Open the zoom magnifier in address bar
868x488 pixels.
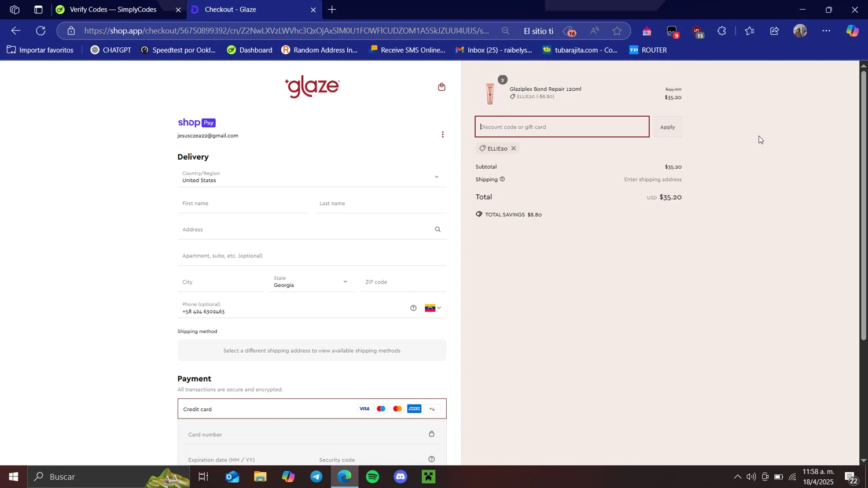505,31
